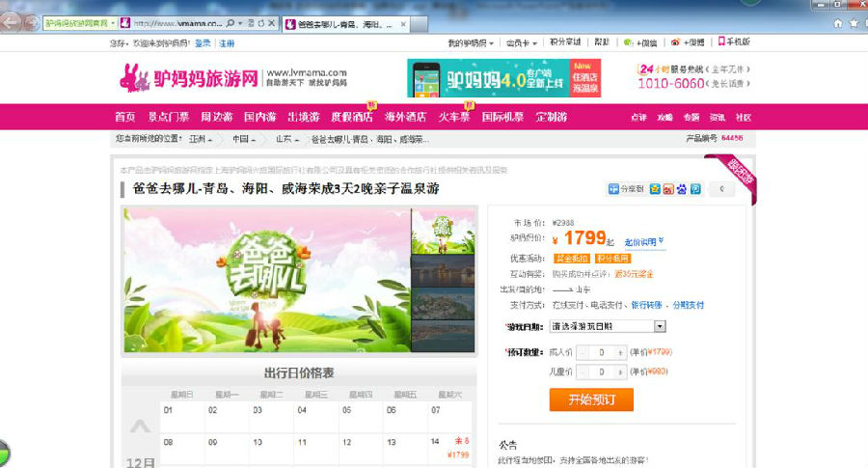This screenshot has width=868, height=468.
Task: Go back with the browser back arrow
Action: pos(11,22)
